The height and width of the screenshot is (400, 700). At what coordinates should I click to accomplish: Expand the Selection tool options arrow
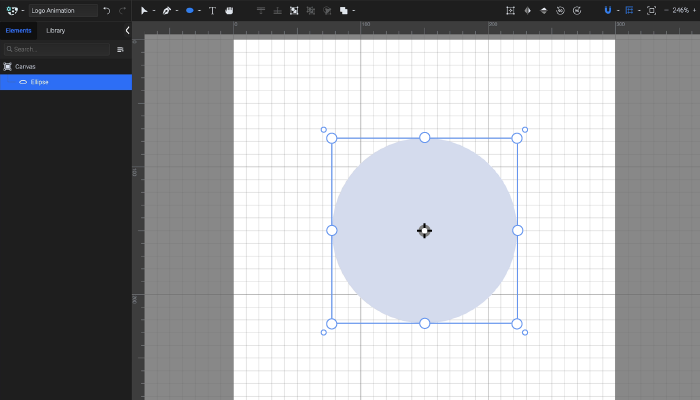pos(154,10)
